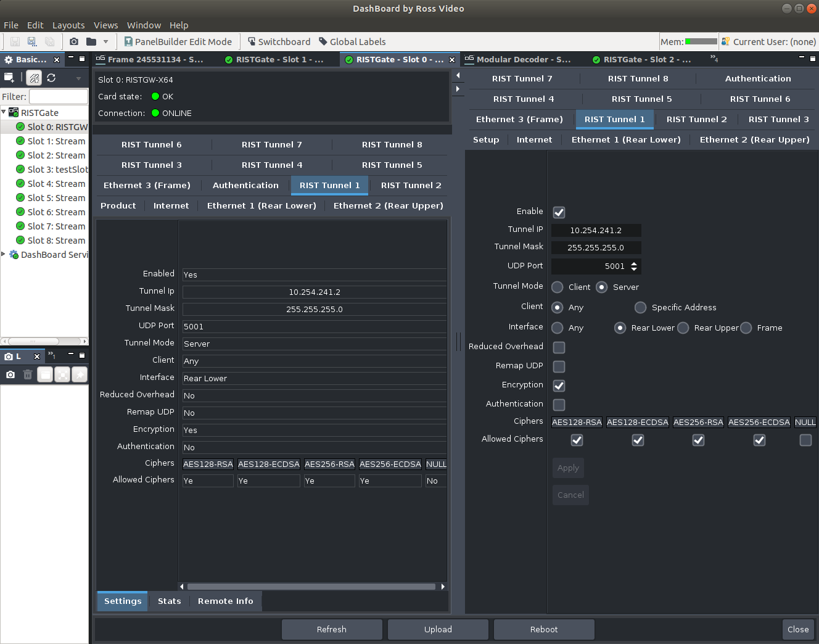Open RIST Tunnel 2 tab in the right panel
This screenshot has height=644, width=819.
pyautogui.click(x=696, y=119)
